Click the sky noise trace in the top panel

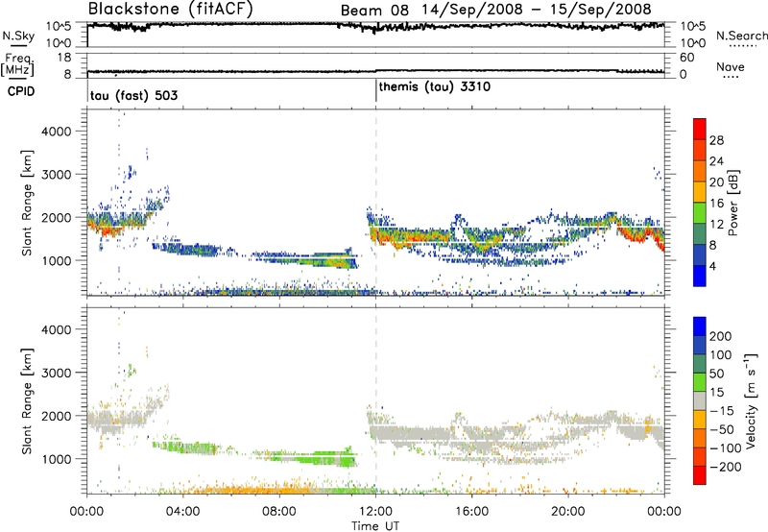(375, 27)
